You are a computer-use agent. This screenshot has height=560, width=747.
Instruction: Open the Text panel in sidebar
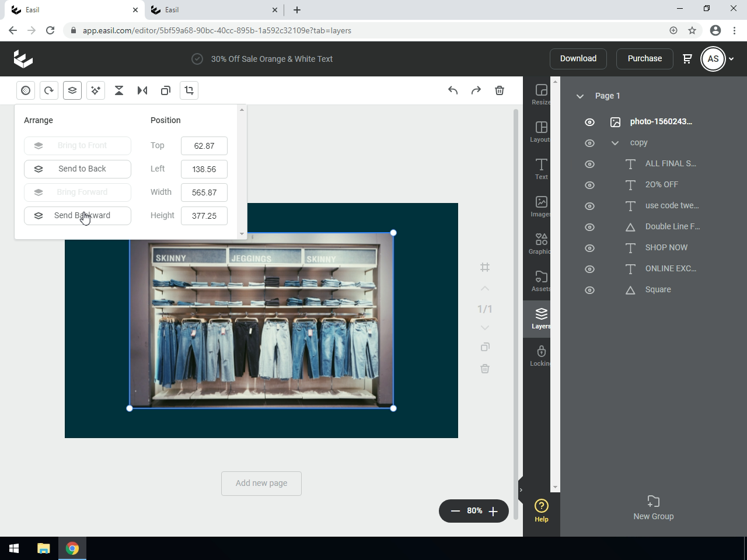click(x=541, y=169)
